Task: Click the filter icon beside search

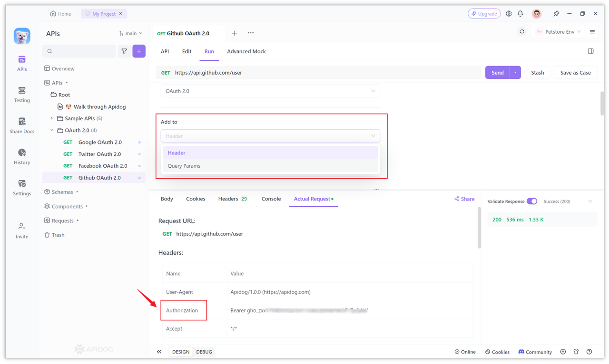Action: coord(124,51)
